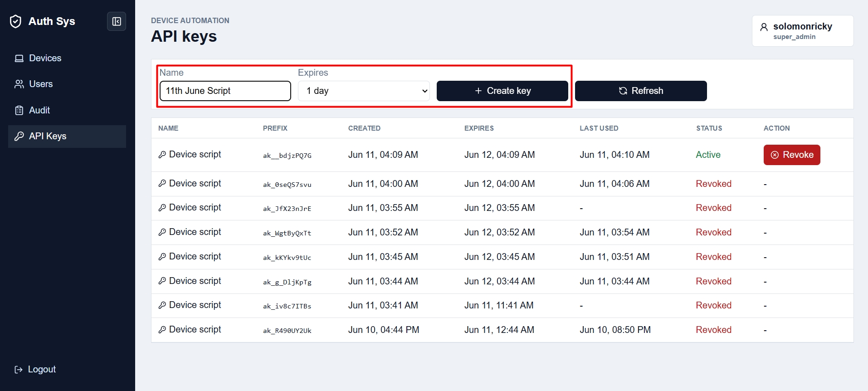The height and width of the screenshot is (391, 868).
Task: Click the Auth Sys shield logo
Action: point(15,21)
